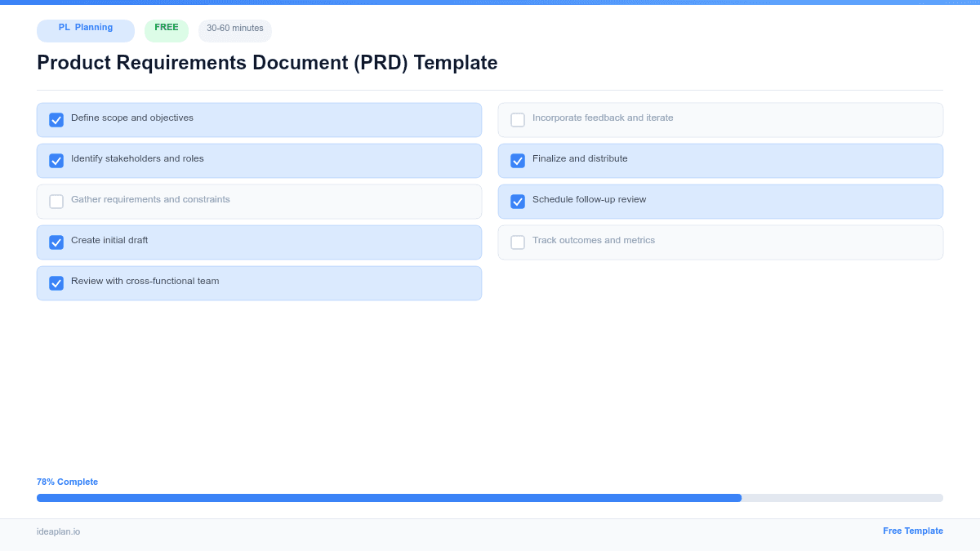Open the "Free Template" link
The height and width of the screenshot is (551, 980).
coord(913,531)
